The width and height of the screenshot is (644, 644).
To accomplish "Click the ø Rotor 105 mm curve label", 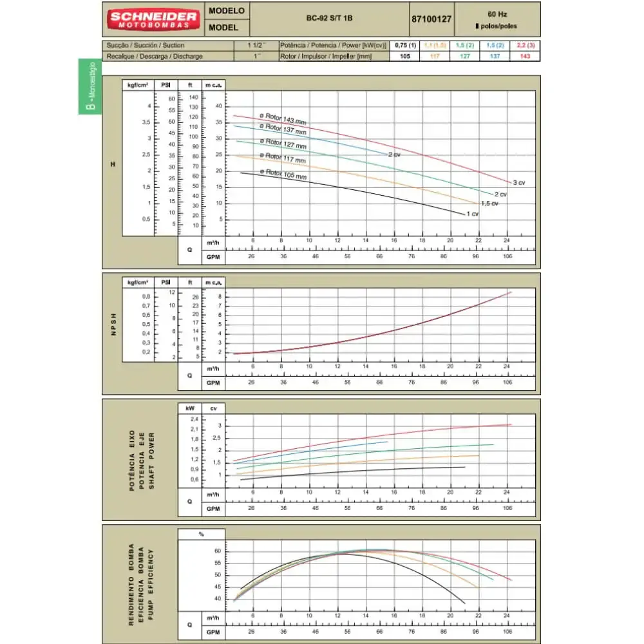I will pyautogui.click(x=283, y=174).
